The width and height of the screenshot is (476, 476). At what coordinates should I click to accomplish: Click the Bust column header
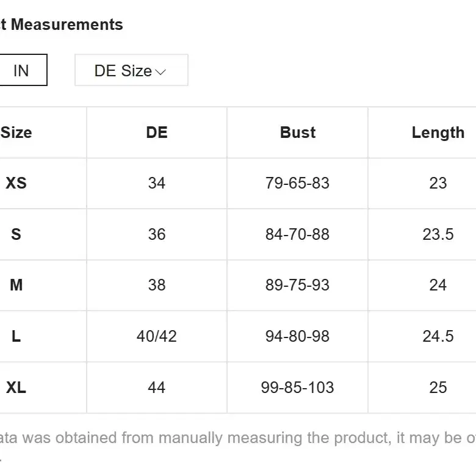[298, 132]
